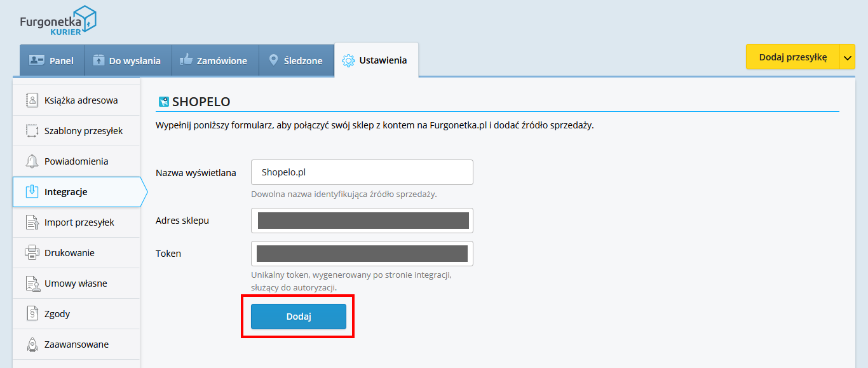The height and width of the screenshot is (368, 868).
Task: Click the Nazwa wyświetlana input field
Action: coord(362,172)
